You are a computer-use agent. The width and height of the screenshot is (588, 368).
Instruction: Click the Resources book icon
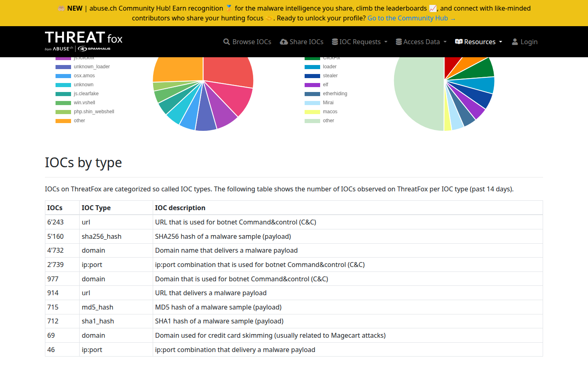click(459, 42)
